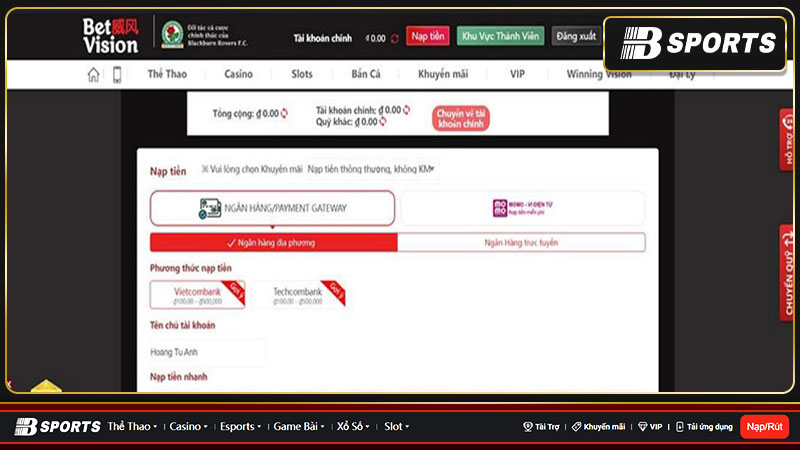Screen dimensions: 800x450
Task: Open Casino in top nav
Action: coord(238,74)
